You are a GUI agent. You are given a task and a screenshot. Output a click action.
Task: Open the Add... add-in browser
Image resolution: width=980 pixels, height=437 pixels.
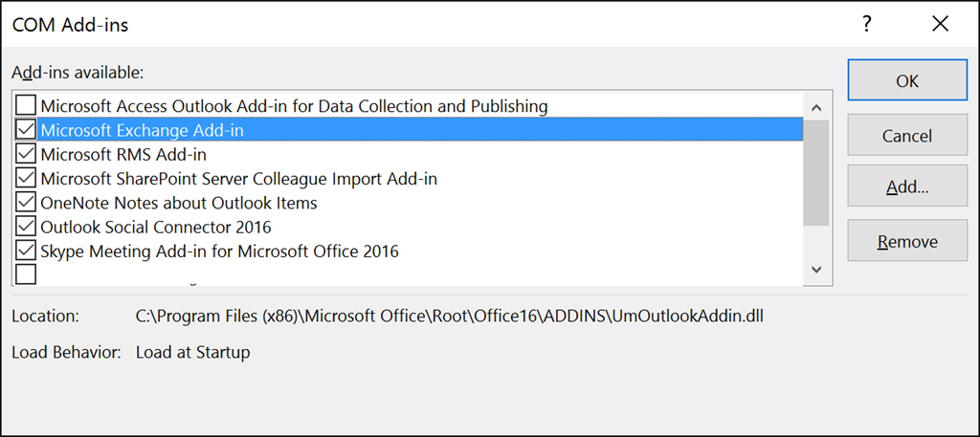tap(906, 187)
